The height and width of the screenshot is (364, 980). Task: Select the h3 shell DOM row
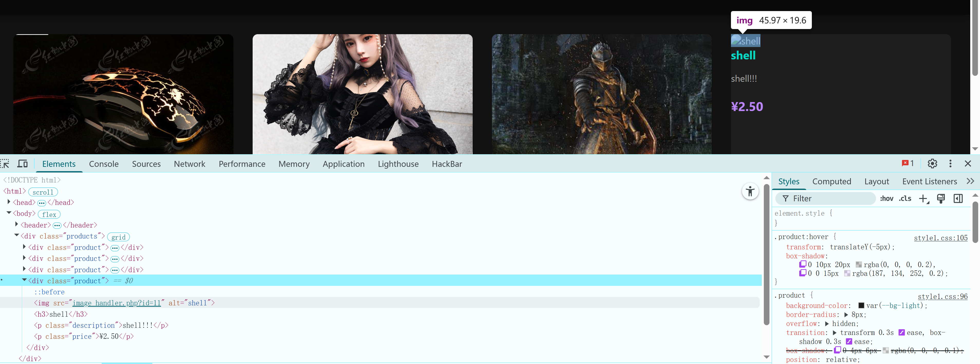point(61,314)
